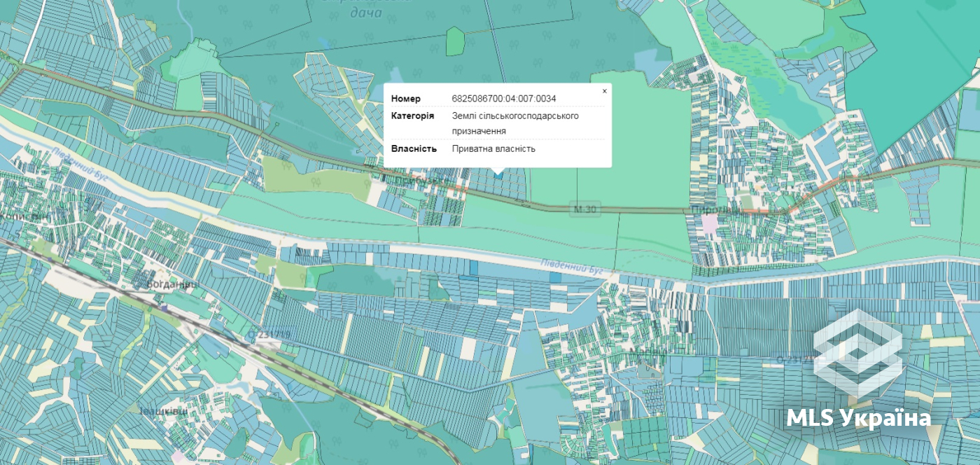
Task: Click the M-30 road shield
Action: (584, 209)
